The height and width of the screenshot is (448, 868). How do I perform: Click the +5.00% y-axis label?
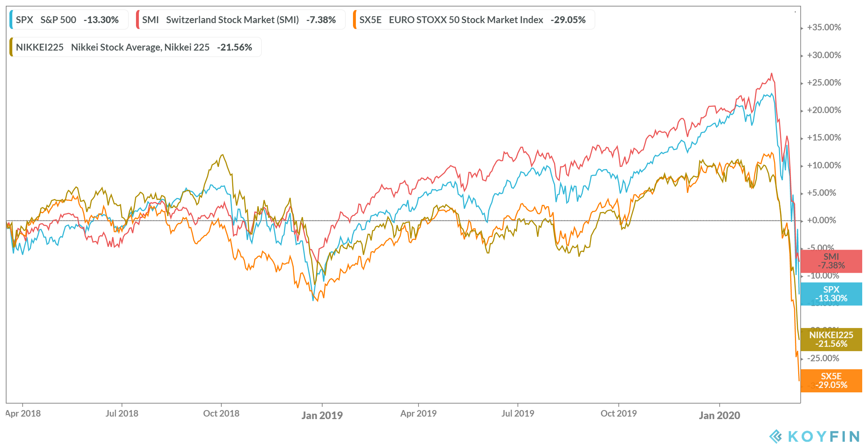[x=822, y=193]
